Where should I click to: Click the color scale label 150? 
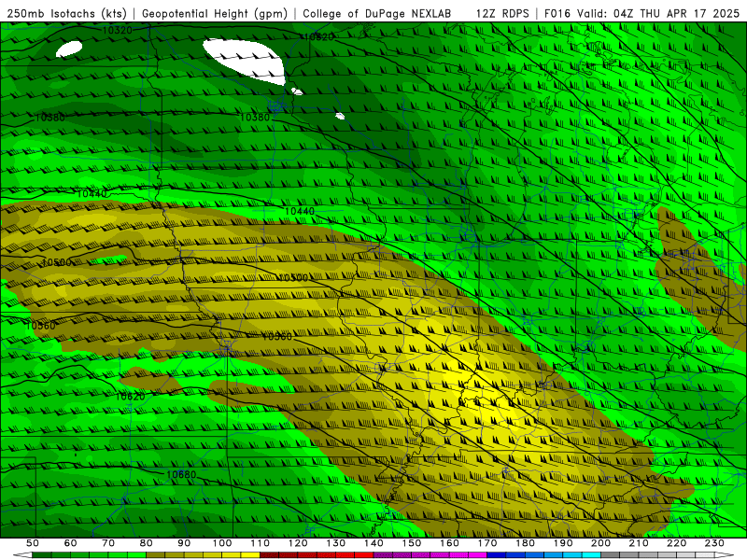tap(412, 543)
